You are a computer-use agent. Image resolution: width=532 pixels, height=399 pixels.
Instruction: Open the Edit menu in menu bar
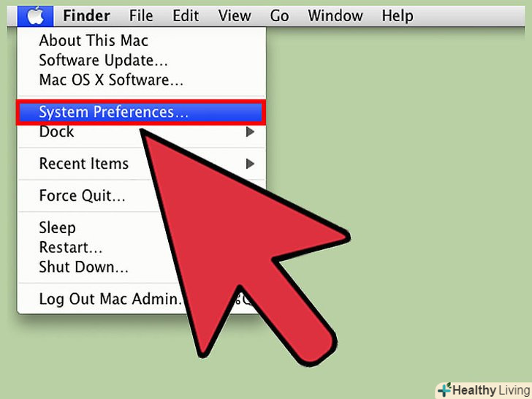[186, 16]
